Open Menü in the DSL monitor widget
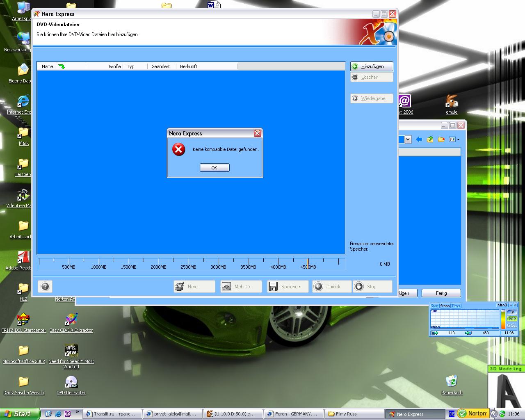 [x=502, y=305]
